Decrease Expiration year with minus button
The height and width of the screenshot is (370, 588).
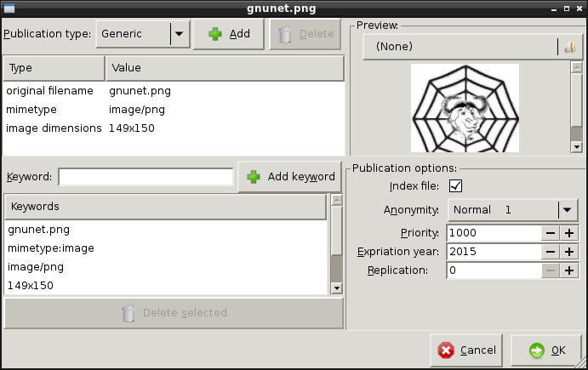pyautogui.click(x=551, y=252)
